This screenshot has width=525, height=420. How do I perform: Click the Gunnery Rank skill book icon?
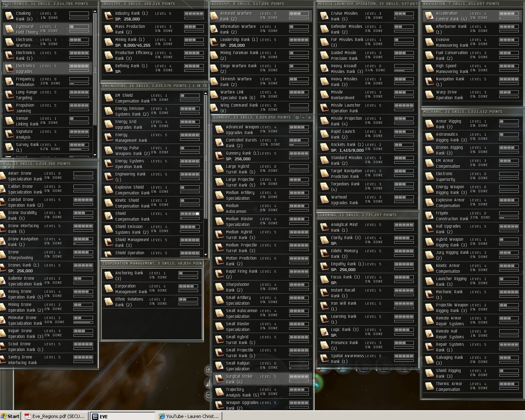[x=219, y=156]
